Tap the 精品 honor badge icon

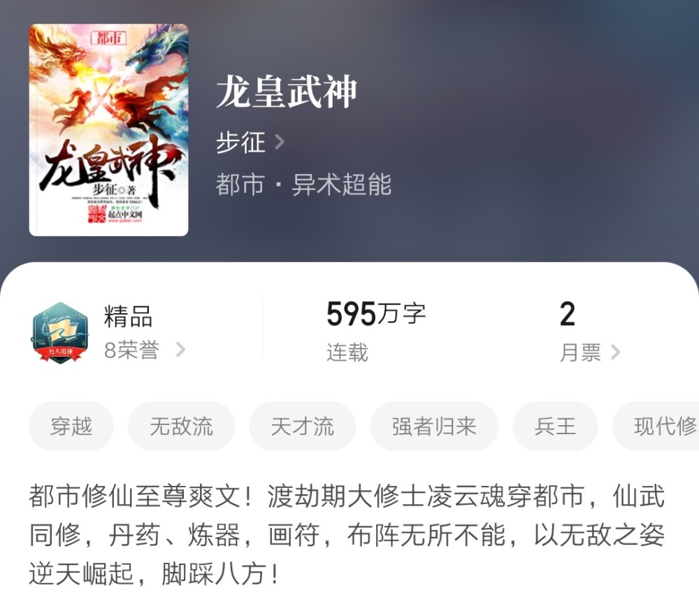pyautogui.click(x=59, y=332)
